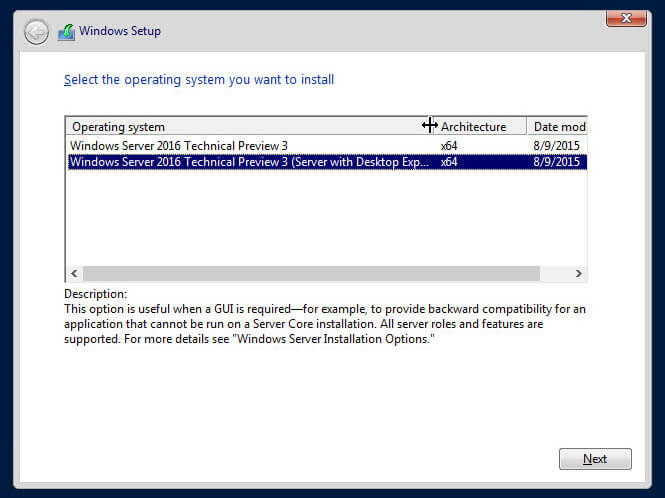The height and width of the screenshot is (498, 665).
Task: Sort by Operating system column header
Action: pos(248,126)
